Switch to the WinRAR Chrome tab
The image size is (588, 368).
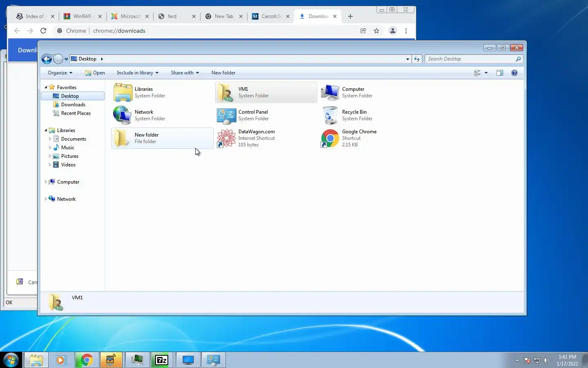[83, 16]
